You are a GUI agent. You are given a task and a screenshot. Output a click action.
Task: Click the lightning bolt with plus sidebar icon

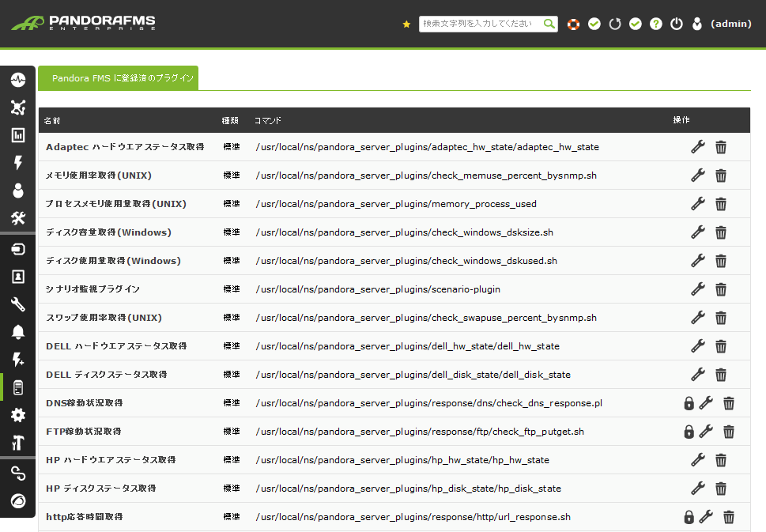pyautogui.click(x=18, y=360)
